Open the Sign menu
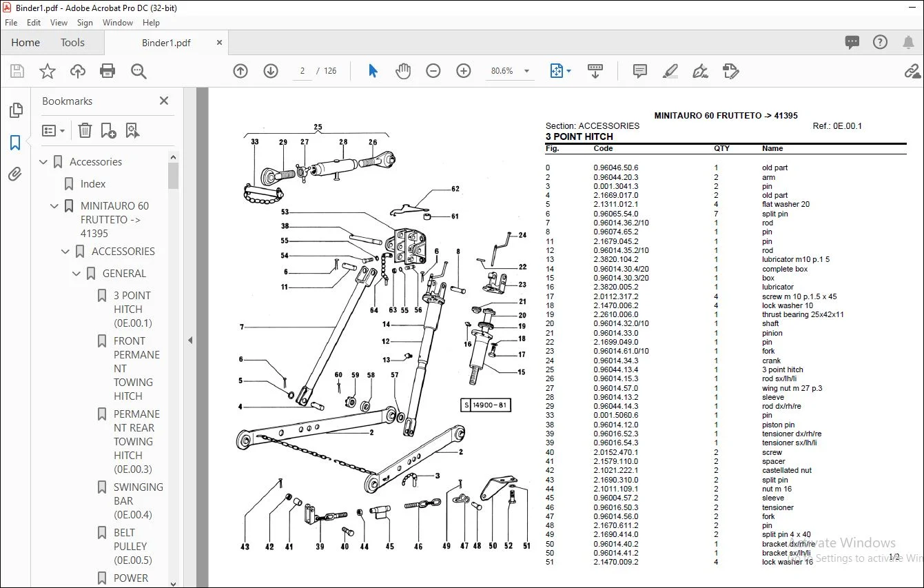Screen dimensions: 924x588 (85, 23)
